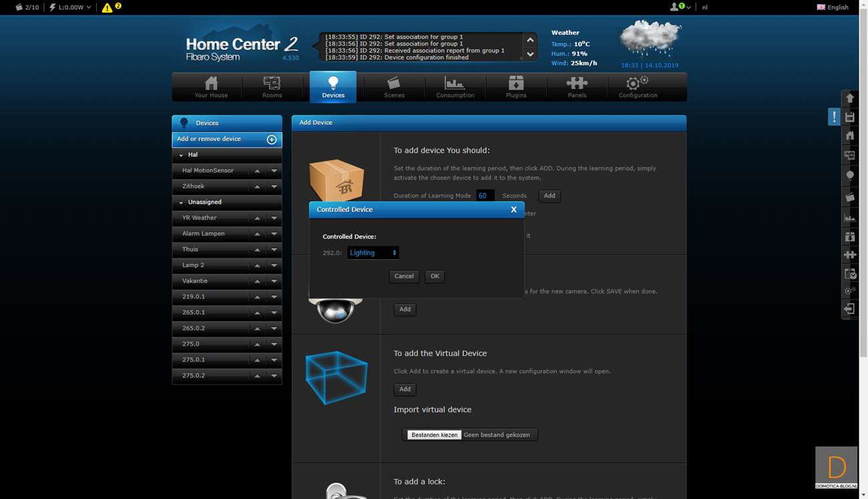Select the Devices tab
Screen dimensions: 868x499
tap(333, 87)
